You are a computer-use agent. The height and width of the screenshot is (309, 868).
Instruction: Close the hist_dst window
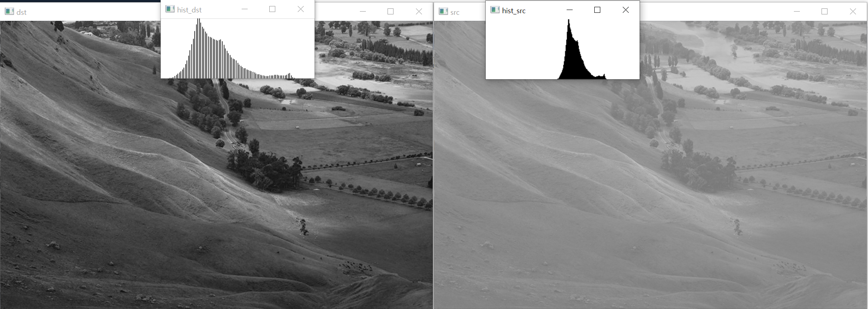(x=301, y=9)
